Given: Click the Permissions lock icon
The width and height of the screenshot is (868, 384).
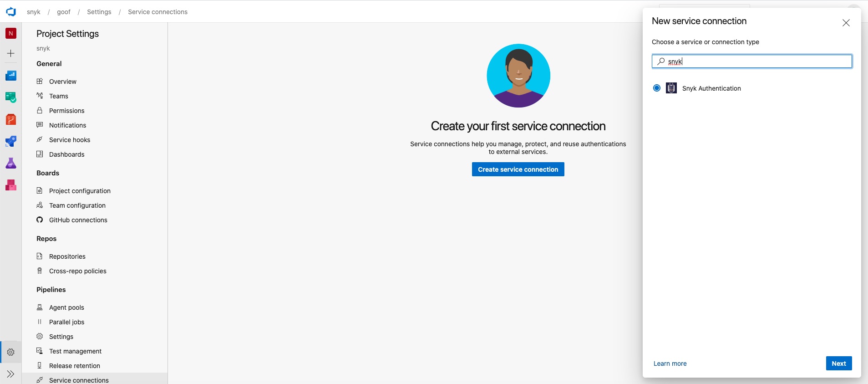Looking at the screenshot, I should [40, 110].
